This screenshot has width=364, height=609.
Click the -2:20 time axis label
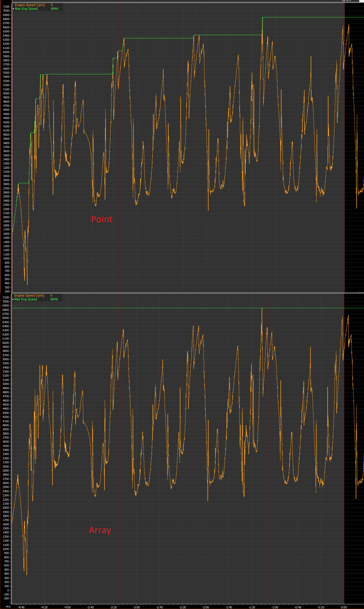183,607
